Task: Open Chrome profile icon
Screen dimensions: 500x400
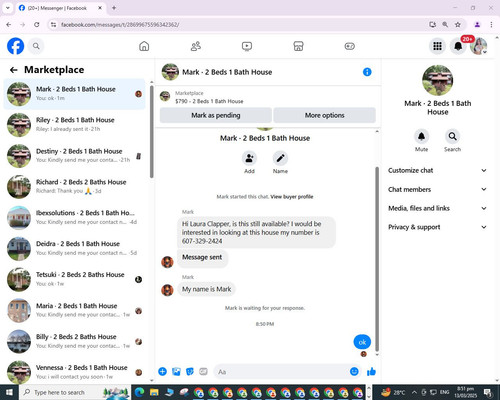Action: click(477, 24)
